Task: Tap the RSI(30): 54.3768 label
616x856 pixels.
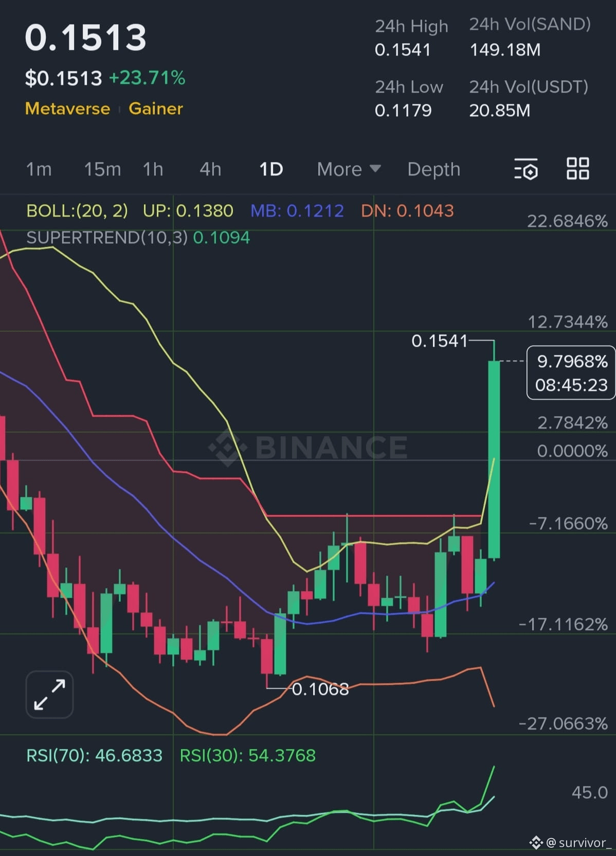Action: pyautogui.click(x=247, y=755)
